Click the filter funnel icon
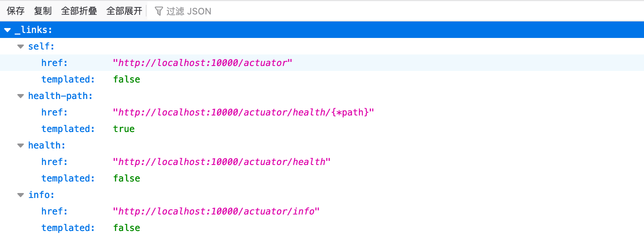 [159, 11]
